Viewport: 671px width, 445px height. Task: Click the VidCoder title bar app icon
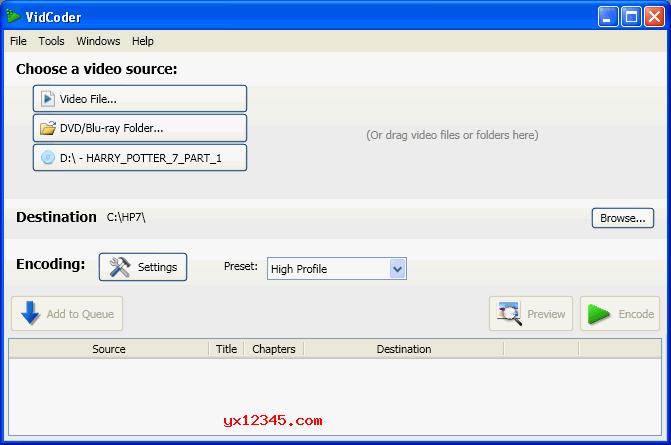pyautogui.click(x=13, y=16)
